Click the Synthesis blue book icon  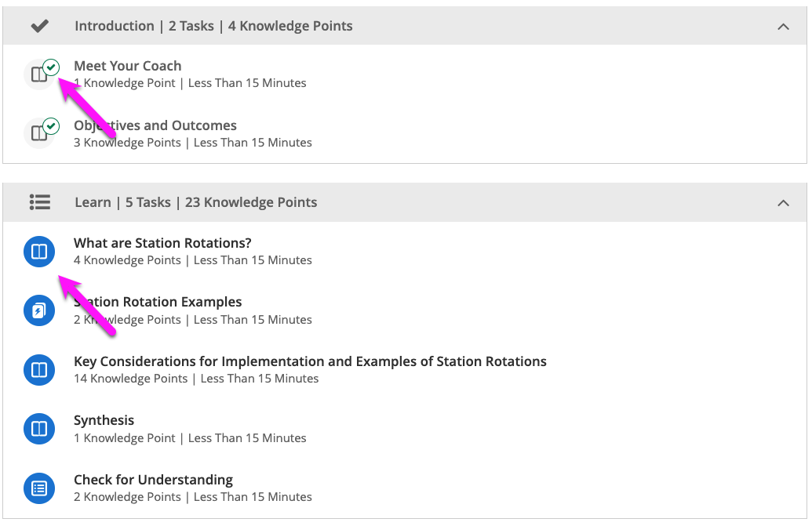click(39, 429)
